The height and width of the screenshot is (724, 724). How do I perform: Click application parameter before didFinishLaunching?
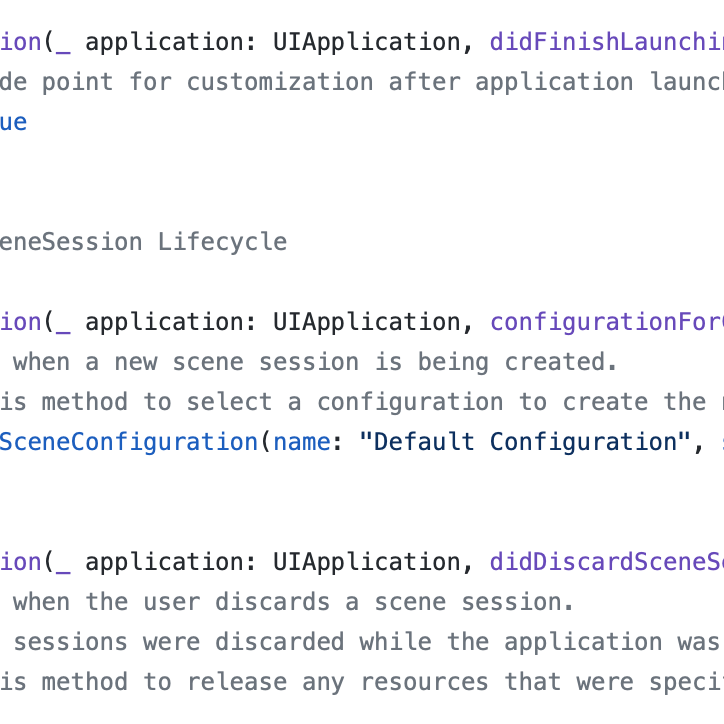click(164, 43)
